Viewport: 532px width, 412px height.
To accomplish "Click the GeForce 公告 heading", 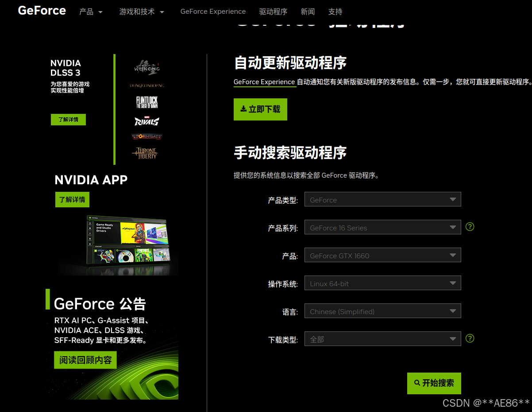I will pos(100,304).
